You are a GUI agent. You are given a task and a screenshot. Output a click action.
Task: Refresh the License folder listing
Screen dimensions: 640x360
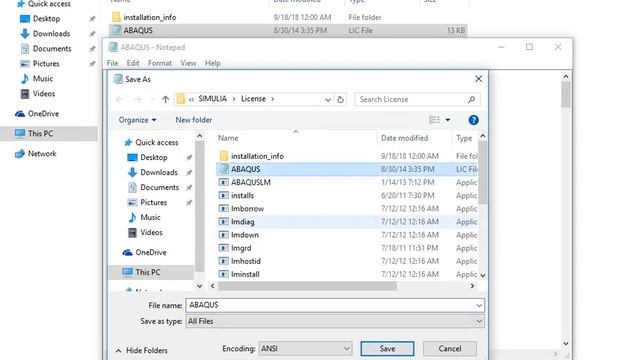pyautogui.click(x=340, y=99)
